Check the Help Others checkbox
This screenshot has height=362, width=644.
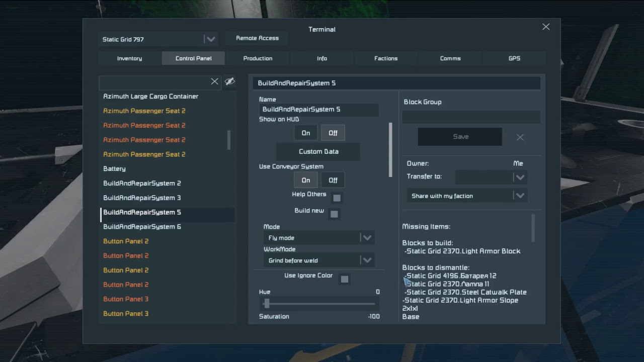point(337,198)
